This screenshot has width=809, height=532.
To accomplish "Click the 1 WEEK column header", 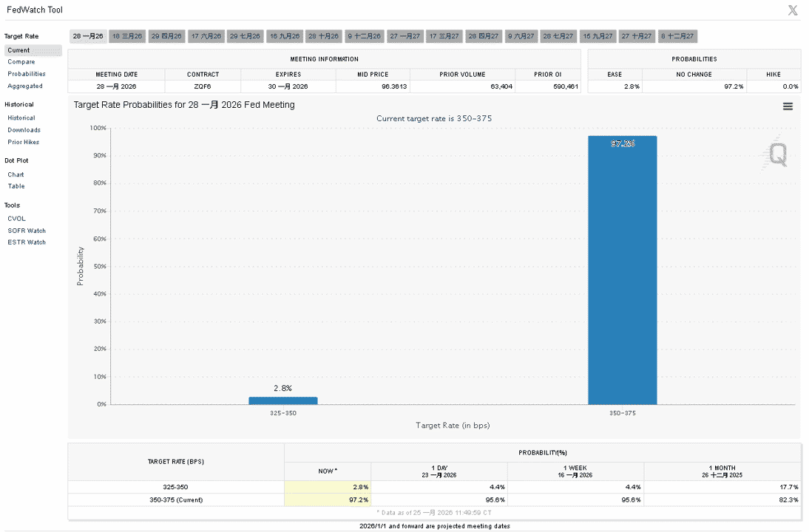I will [x=575, y=471].
